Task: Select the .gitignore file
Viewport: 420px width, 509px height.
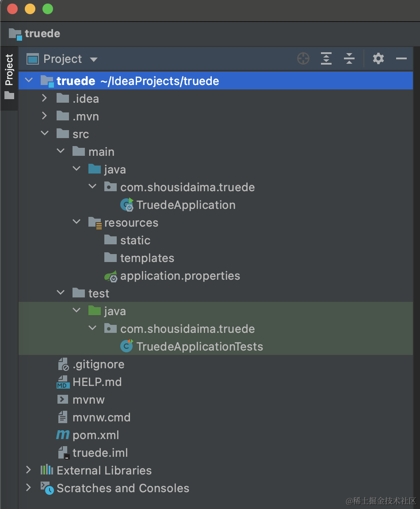Action: 98,365
